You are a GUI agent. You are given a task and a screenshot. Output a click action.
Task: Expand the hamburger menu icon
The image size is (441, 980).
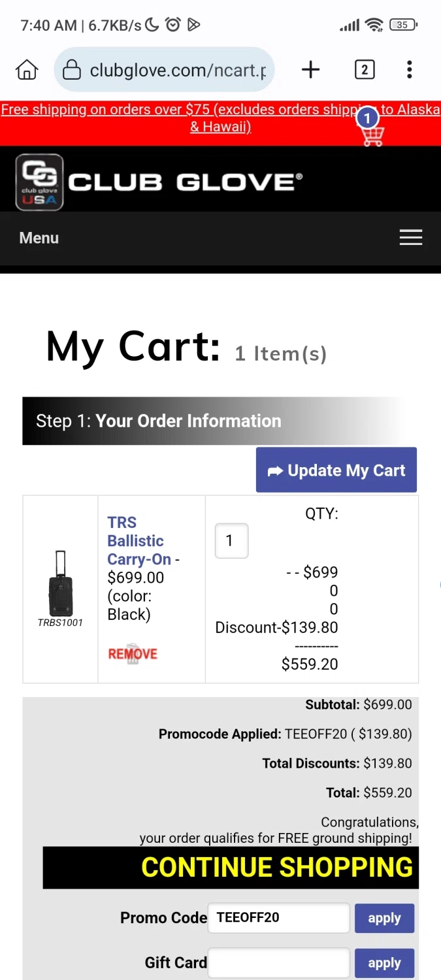(x=410, y=238)
